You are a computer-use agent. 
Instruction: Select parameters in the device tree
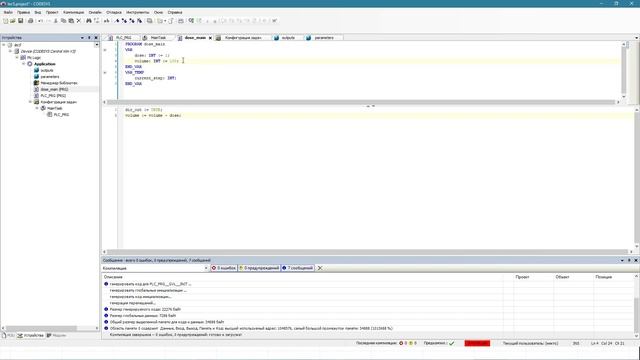pyautogui.click(x=50, y=77)
